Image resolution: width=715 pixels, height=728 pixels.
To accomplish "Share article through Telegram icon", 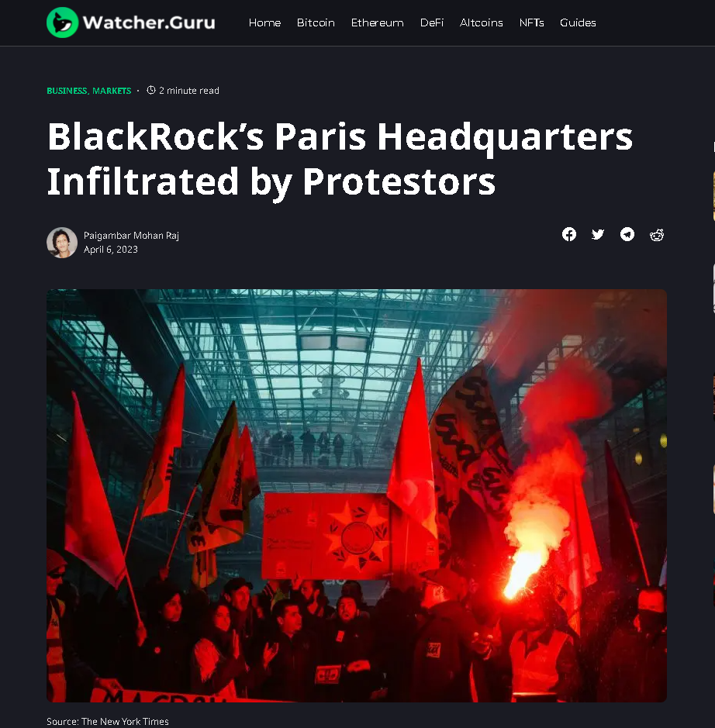I will [627, 234].
